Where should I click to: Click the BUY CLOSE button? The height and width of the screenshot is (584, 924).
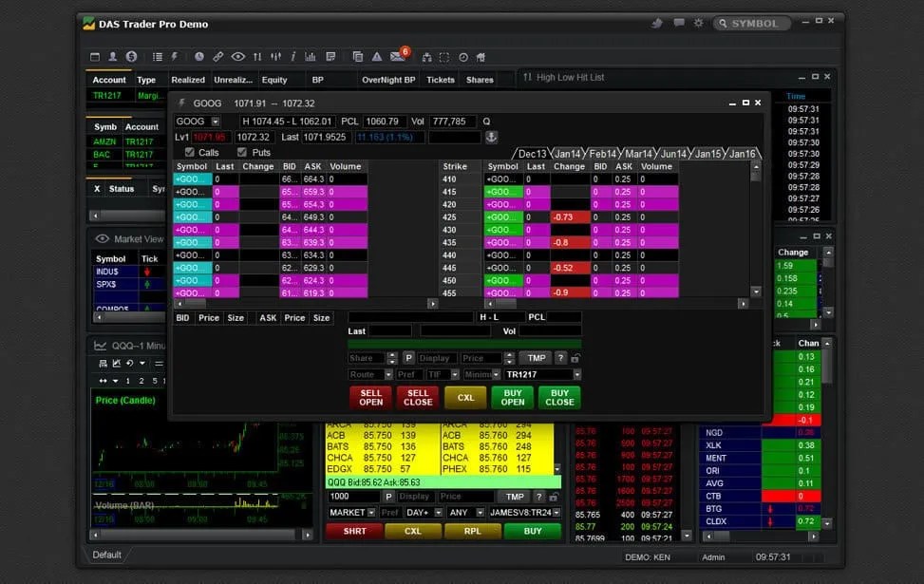(x=559, y=397)
